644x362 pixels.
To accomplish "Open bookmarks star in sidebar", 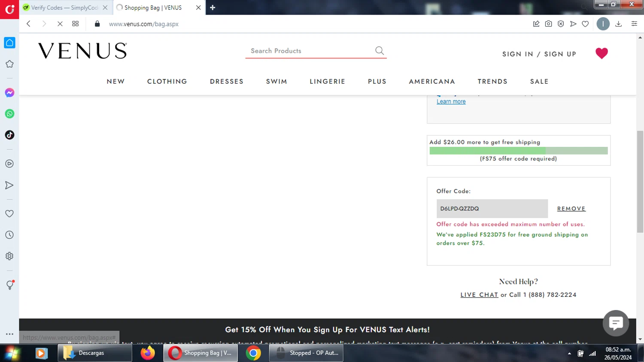I will click(x=9, y=64).
